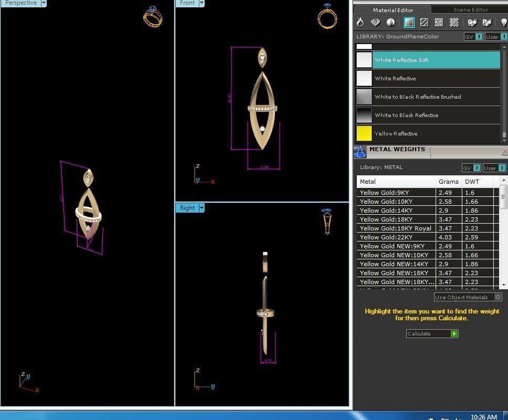Click the 2.59 DWT value
This screenshot has height=420, width=508.
point(471,237)
